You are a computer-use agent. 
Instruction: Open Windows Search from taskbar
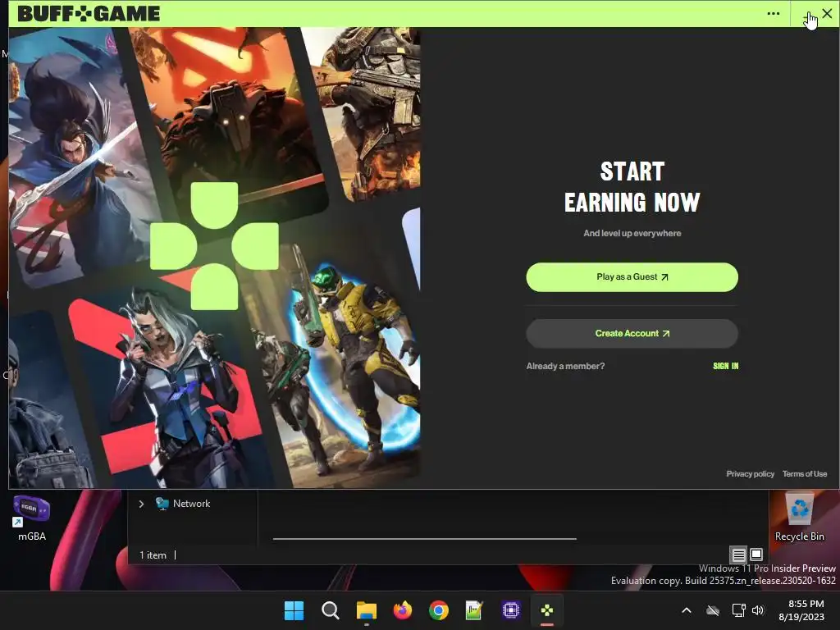[330, 610]
